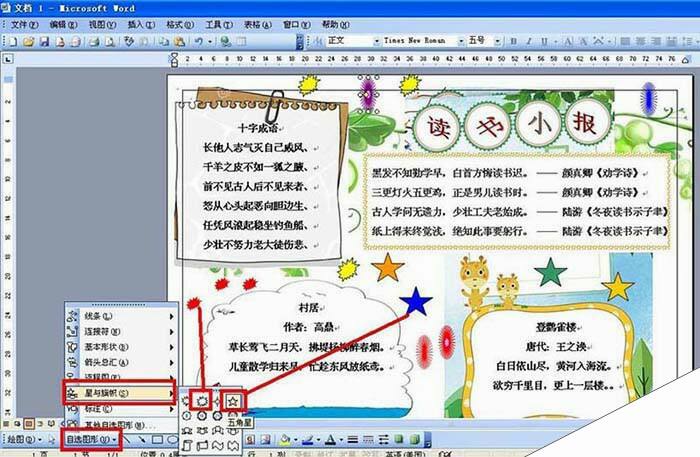Screen dimensions: 700x457
Task: Expand the 连接符 submenu
Action: [x=121, y=332]
